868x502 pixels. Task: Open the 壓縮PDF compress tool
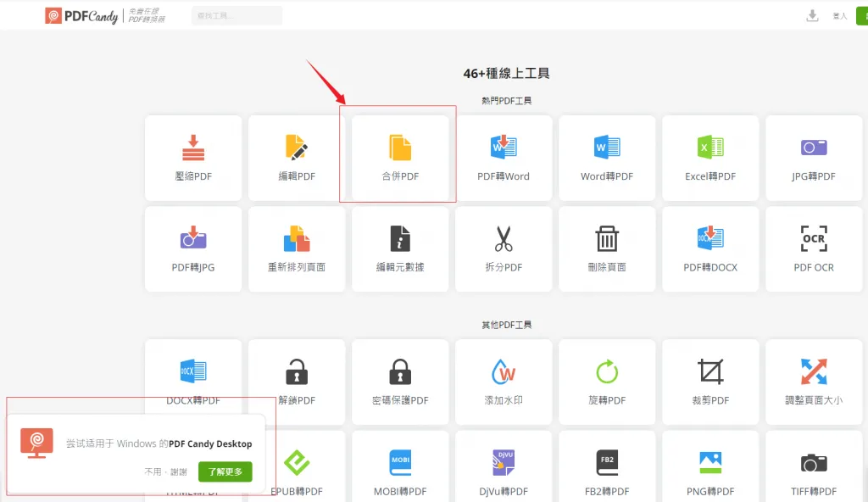pos(193,158)
